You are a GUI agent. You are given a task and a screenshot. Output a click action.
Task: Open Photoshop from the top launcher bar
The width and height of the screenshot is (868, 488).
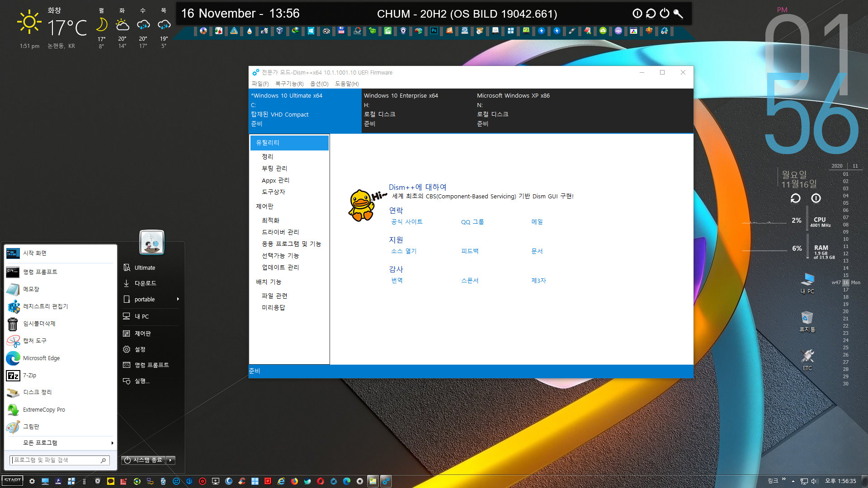coord(434,31)
